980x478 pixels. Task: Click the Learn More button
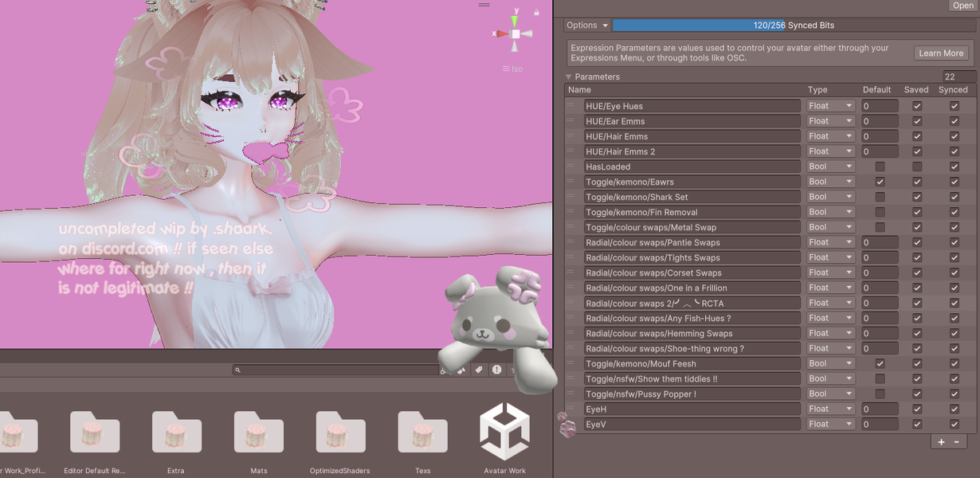(941, 53)
